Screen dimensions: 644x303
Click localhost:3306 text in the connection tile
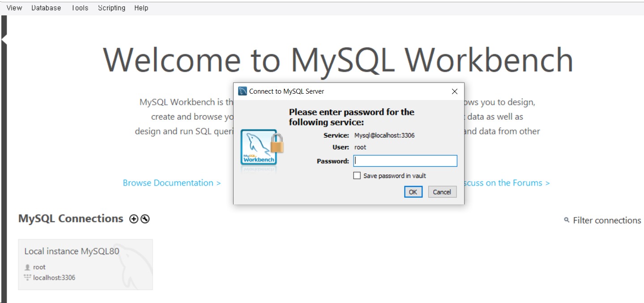coord(54,278)
